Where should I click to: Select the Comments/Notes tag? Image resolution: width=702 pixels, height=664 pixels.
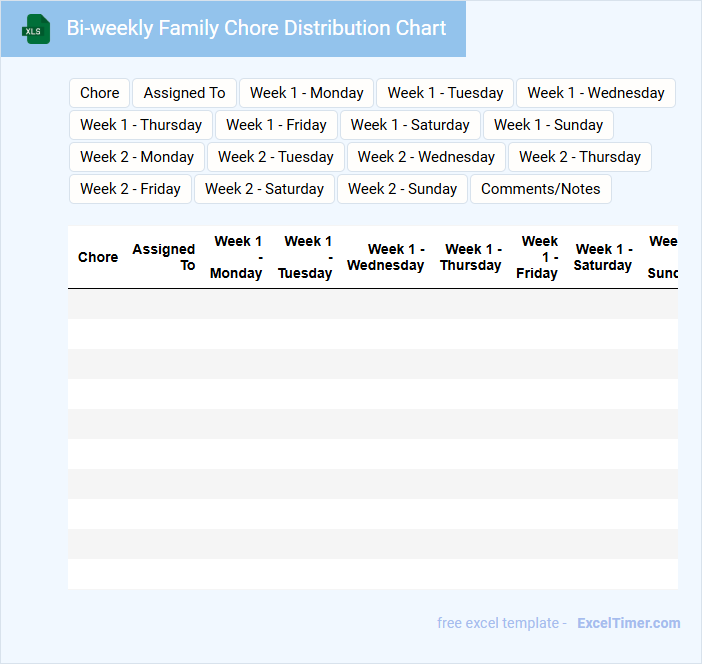pyautogui.click(x=541, y=189)
